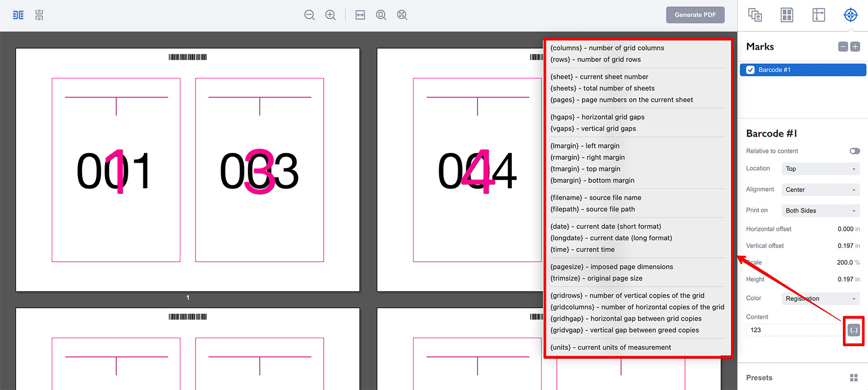Insert the {lmargin} left margin variable
The image size is (868, 390).
click(x=585, y=146)
